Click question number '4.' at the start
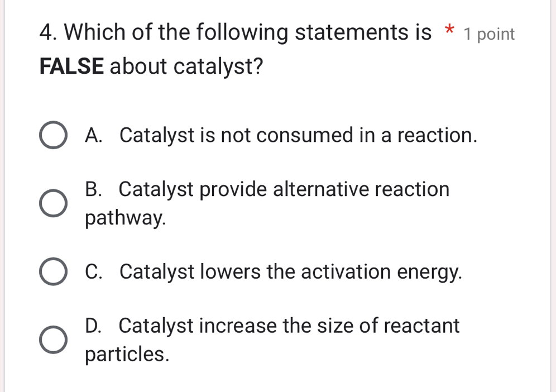Viewport: 556px width, 392px height. coord(50,34)
